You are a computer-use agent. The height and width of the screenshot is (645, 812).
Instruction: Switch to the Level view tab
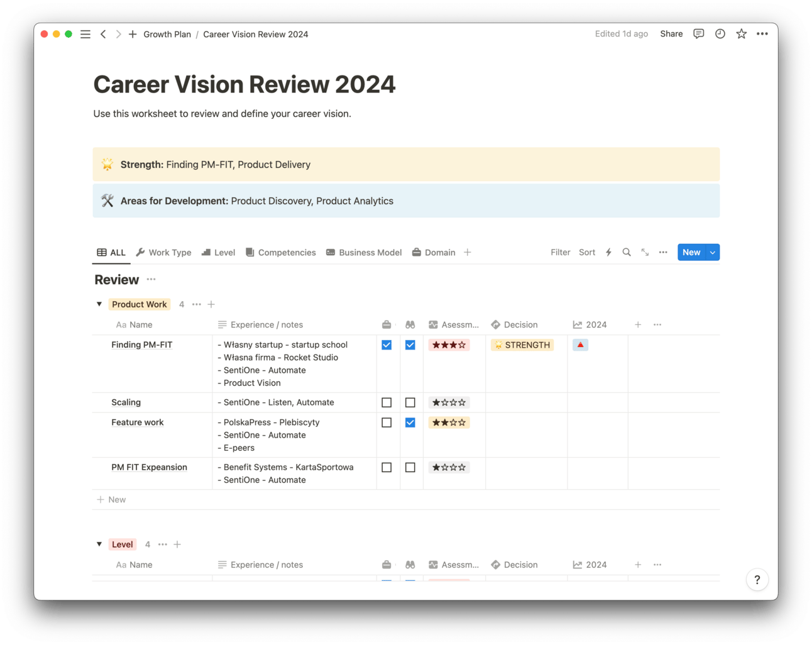tap(218, 252)
